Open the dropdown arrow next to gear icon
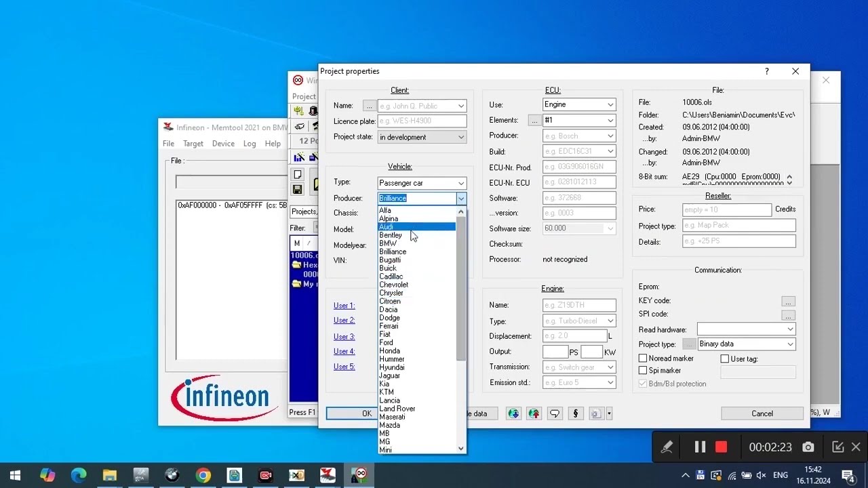This screenshot has height=488, width=868. [609, 413]
